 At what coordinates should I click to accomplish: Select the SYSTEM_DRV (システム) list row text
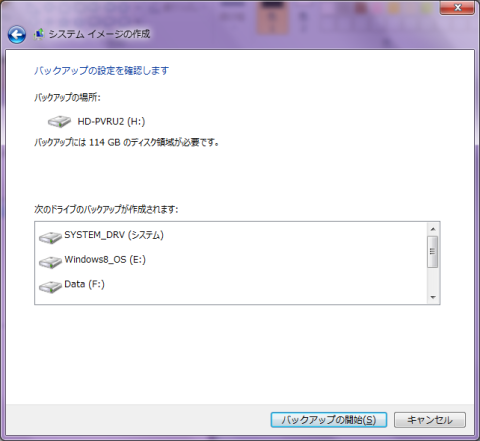tap(114, 235)
